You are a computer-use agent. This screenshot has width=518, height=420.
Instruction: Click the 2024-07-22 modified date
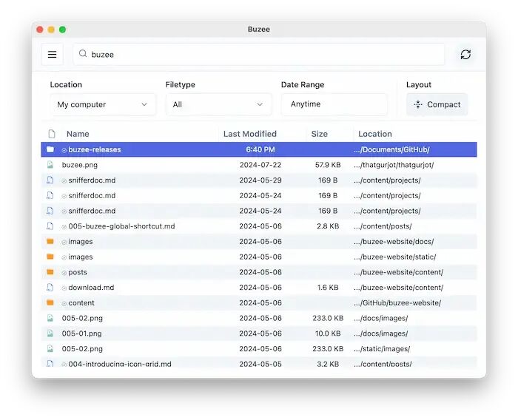point(260,165)
